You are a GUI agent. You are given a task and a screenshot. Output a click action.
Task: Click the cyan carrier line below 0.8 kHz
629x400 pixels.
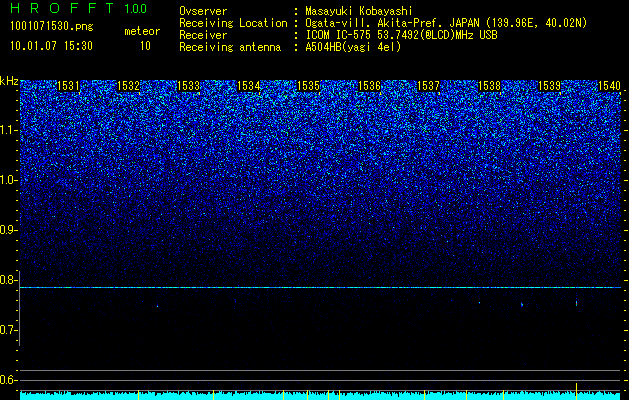pyautogui.click(x=320, y=287)
